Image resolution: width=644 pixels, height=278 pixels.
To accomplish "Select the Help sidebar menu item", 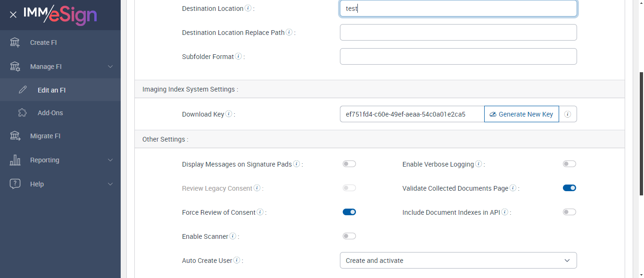I will 37,184.
